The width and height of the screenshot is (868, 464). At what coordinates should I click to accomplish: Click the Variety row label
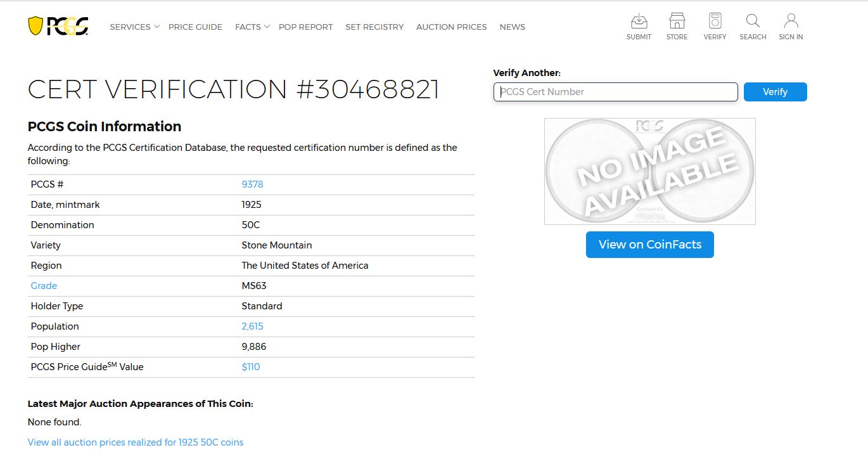point(46,245)
